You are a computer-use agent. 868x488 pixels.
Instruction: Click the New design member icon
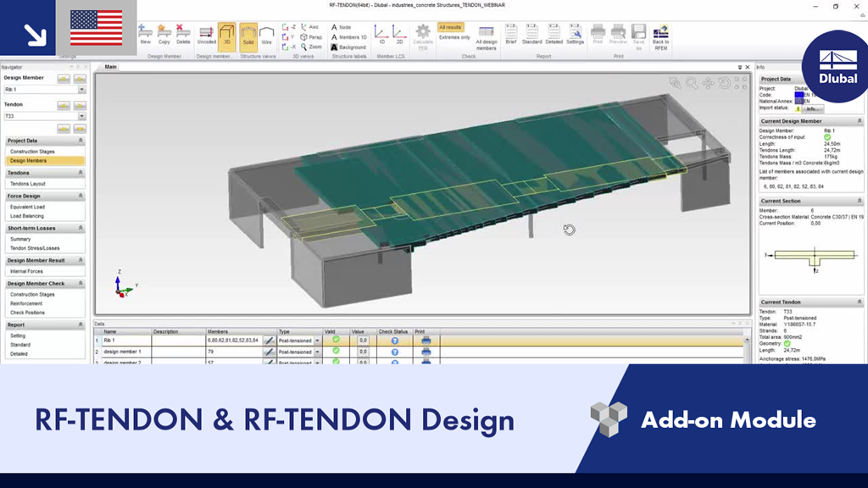[145, 34]
